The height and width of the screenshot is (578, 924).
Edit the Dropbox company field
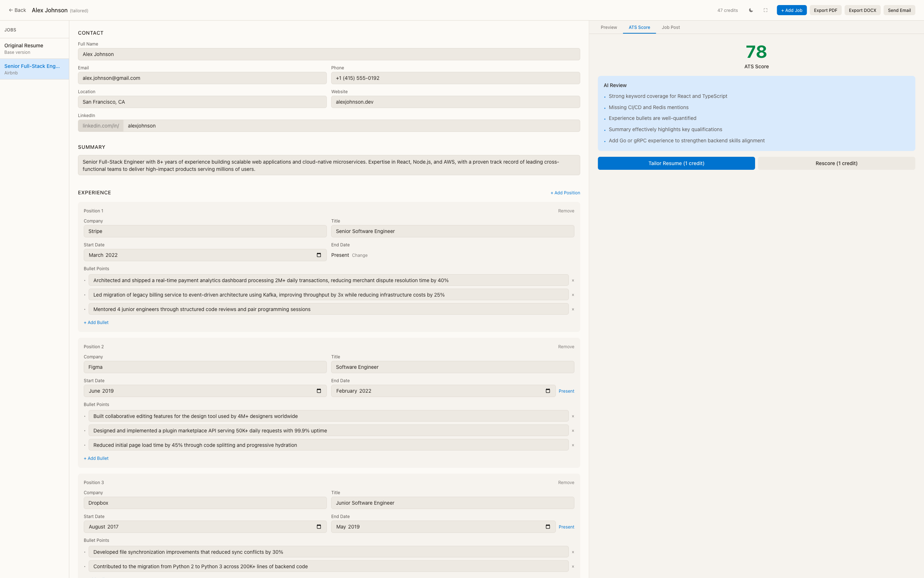coord(205,503)
